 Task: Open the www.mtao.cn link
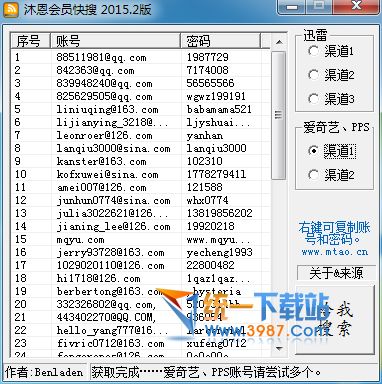click(x=335, y=252)
